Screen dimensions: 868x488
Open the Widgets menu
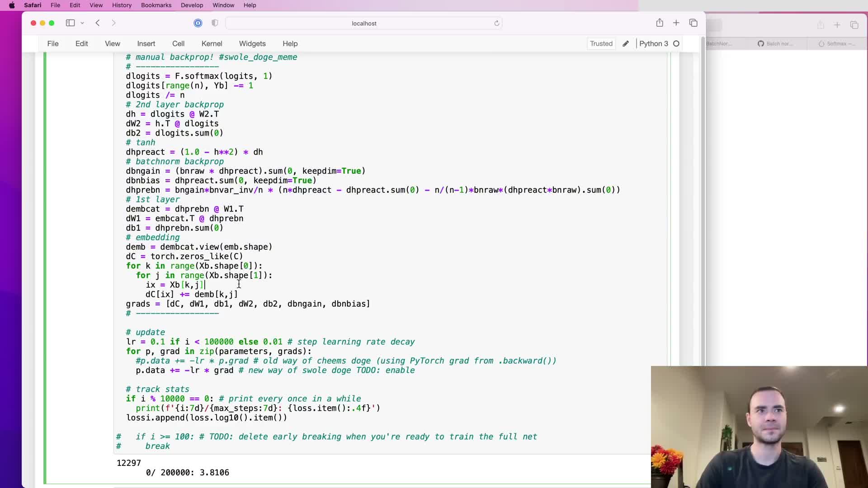coord(252,44)
